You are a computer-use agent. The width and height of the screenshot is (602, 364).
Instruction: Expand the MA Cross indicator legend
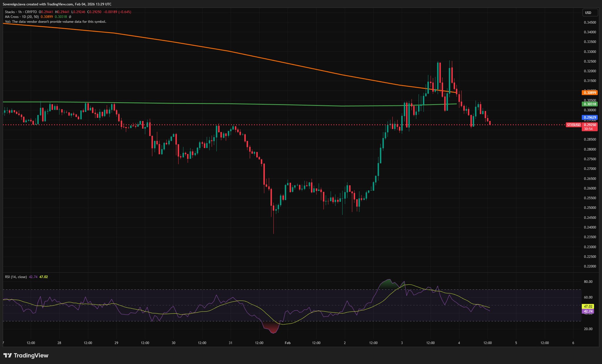point(21,17)
